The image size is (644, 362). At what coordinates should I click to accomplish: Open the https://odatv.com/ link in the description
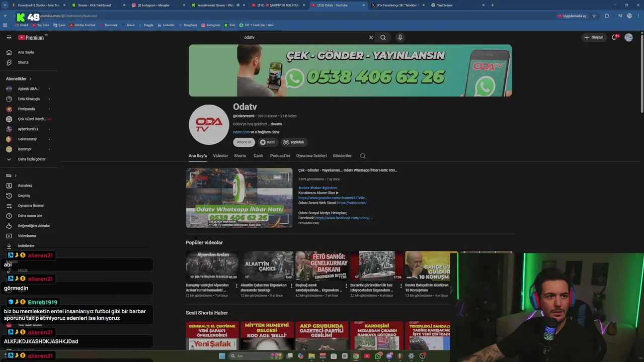352,203
